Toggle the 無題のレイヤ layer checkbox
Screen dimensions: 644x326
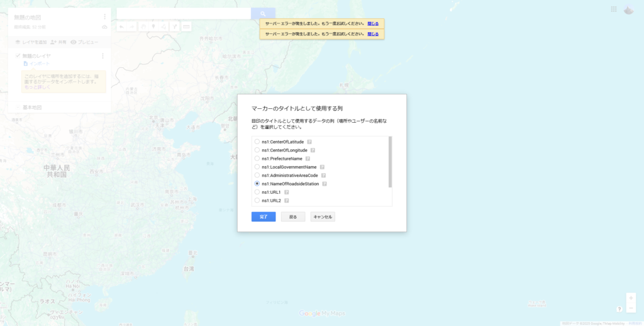coord(18,55)
